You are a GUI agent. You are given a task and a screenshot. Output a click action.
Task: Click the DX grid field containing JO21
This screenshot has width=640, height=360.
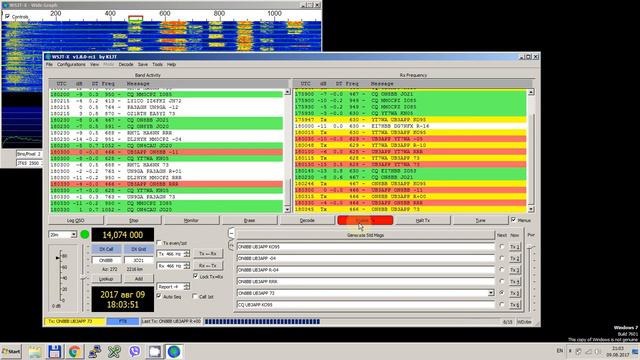click(x=139, y=260)
